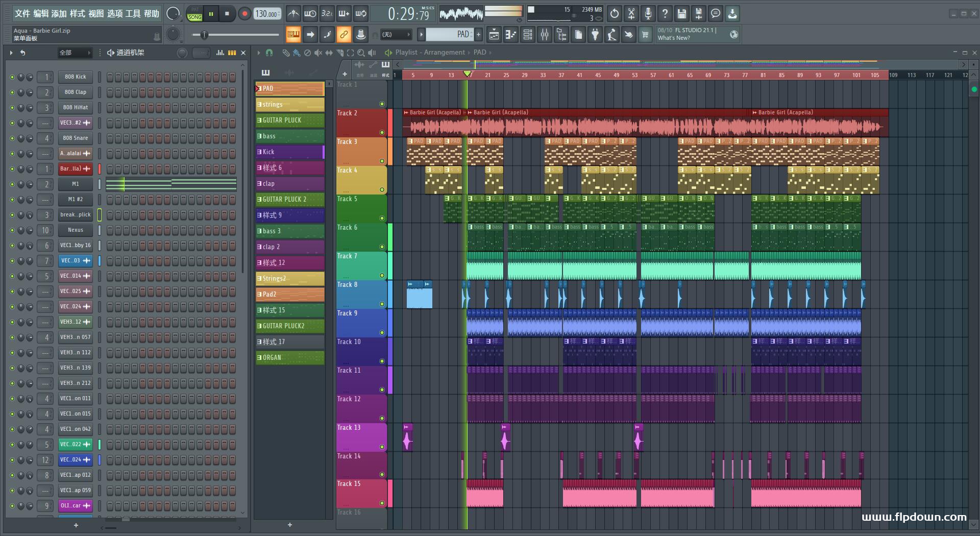Screen dimensions: 980x536
Task: Open the shopping cart content library
Action: [645, 34]
